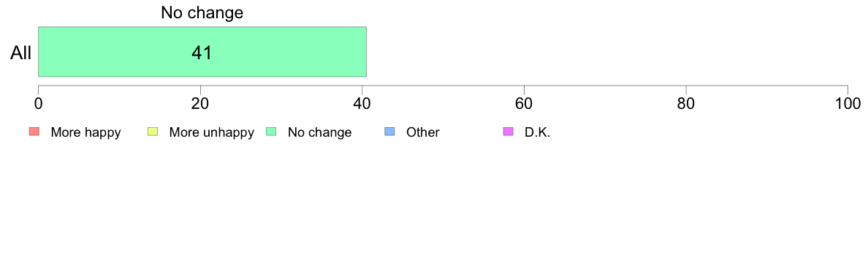The height and width of the screenshot is (269, 868).
Task: Click the yellow More unhappy legend swatch
Action: [152, 132]
